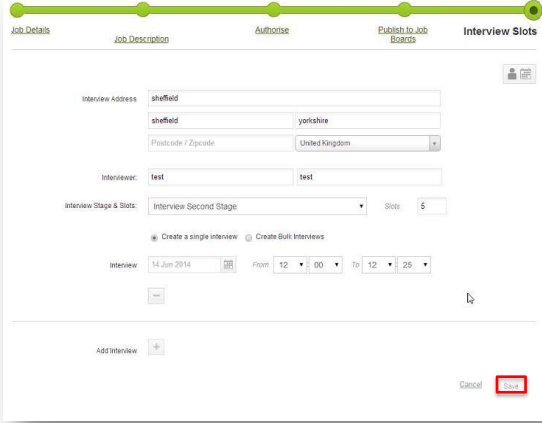Viewport: 542px width, 423px height.
Task: Click the first Interview Address line field
Action: (x=294, y=98)
